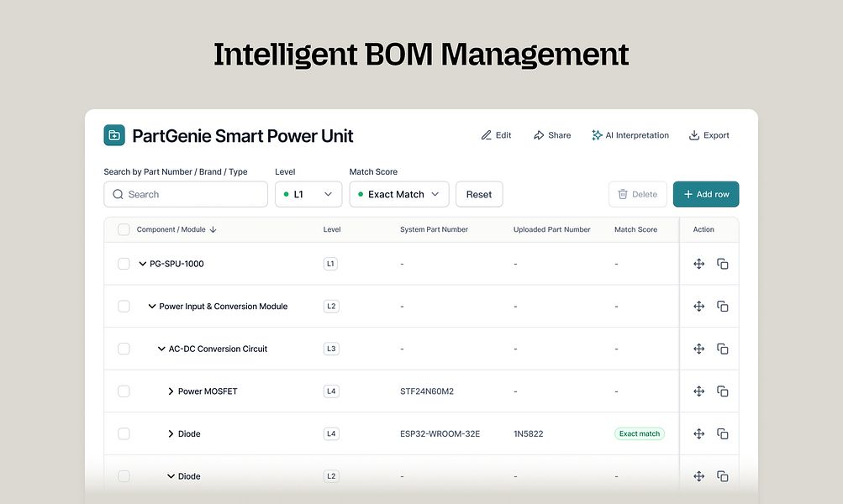Collapse the AC-DC Conversion Circuit node
Screen dimensions: 843x504
click(161, 349)
